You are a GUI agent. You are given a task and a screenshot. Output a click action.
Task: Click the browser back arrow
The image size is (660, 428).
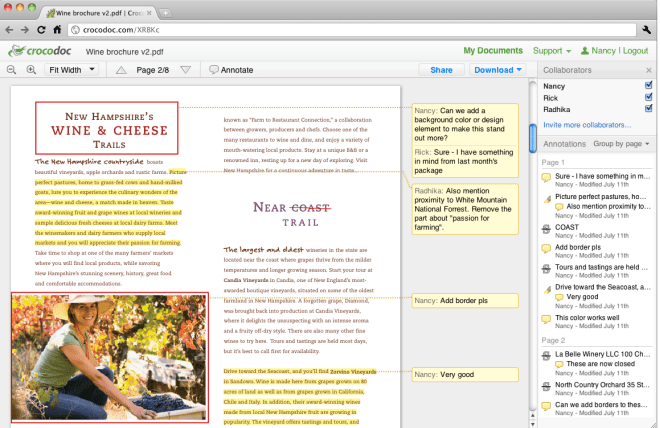pyautogui.click(x=9, y=30)
